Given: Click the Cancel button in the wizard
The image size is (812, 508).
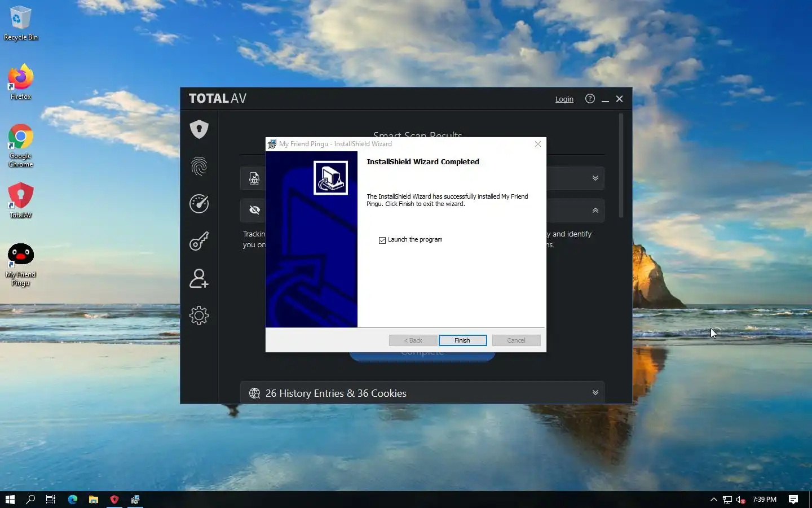Looking at the screenshot, I should 516,340.
